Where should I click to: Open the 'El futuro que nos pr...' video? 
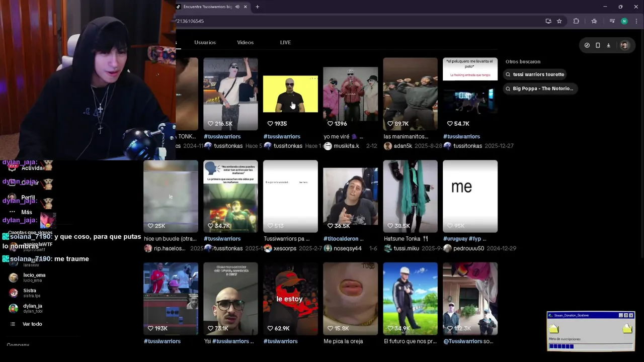(410, 299)
